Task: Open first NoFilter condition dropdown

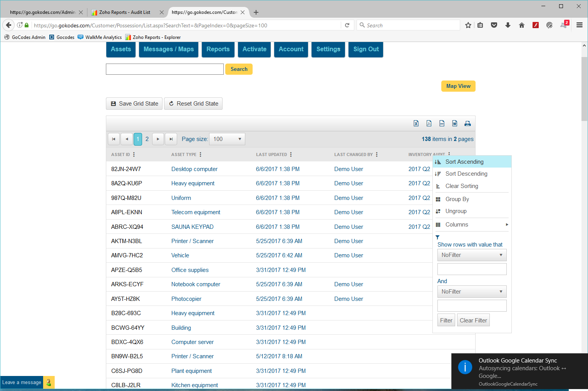Action: [472, 255]
